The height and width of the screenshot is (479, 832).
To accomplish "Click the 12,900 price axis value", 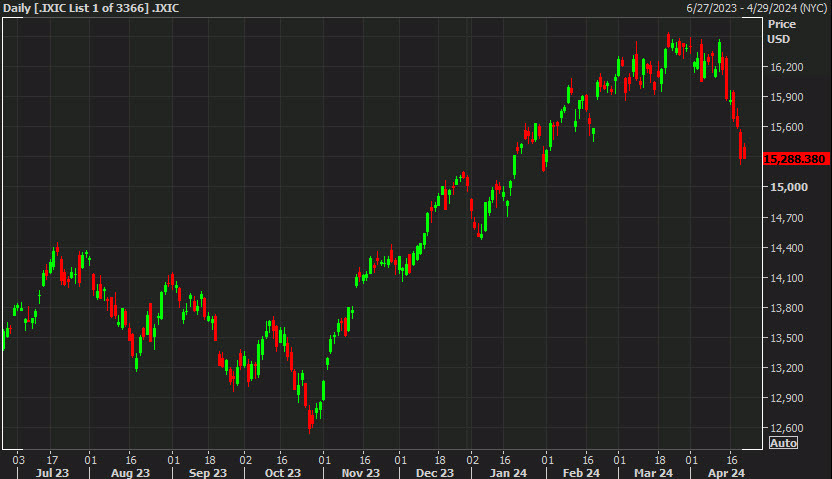I will (786, 398).
